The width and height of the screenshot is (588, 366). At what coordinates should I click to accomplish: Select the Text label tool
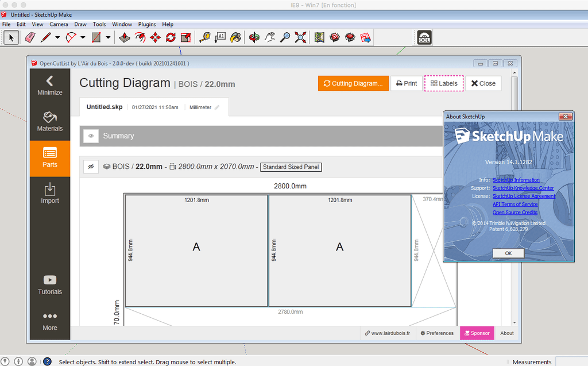coord(220,37)
